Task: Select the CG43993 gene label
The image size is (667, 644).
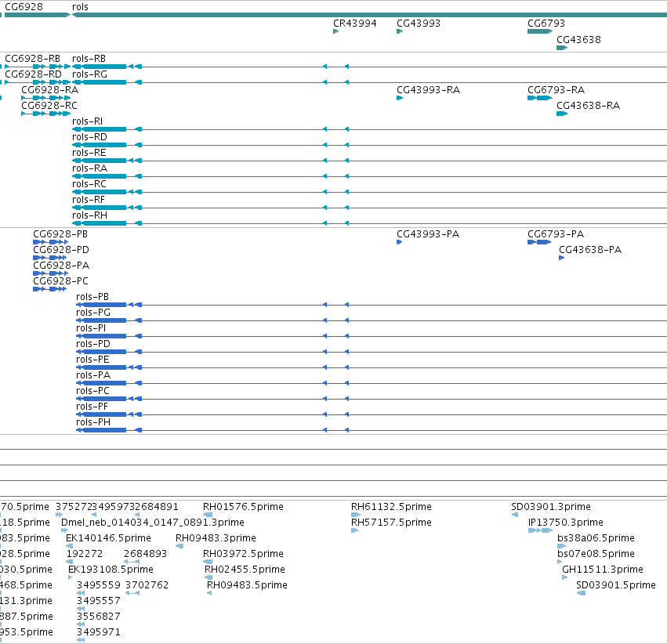Action: tap(419, 24)
